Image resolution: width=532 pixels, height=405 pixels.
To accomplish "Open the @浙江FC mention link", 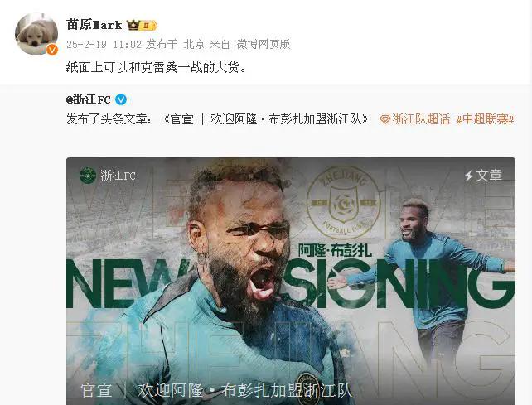I will point(89,99).
